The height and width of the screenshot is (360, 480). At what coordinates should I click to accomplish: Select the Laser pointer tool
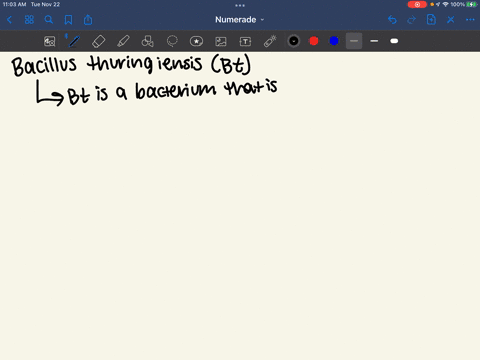[270, 41]
